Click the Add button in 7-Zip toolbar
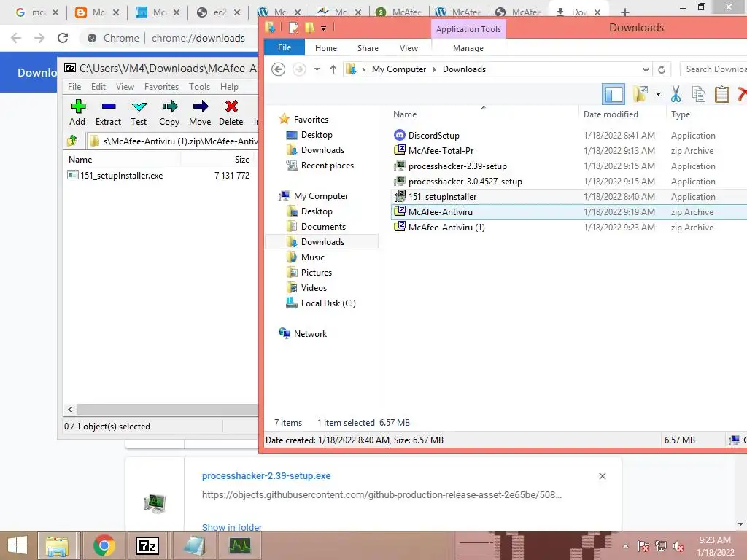The image size is (747, 560). 77,112
